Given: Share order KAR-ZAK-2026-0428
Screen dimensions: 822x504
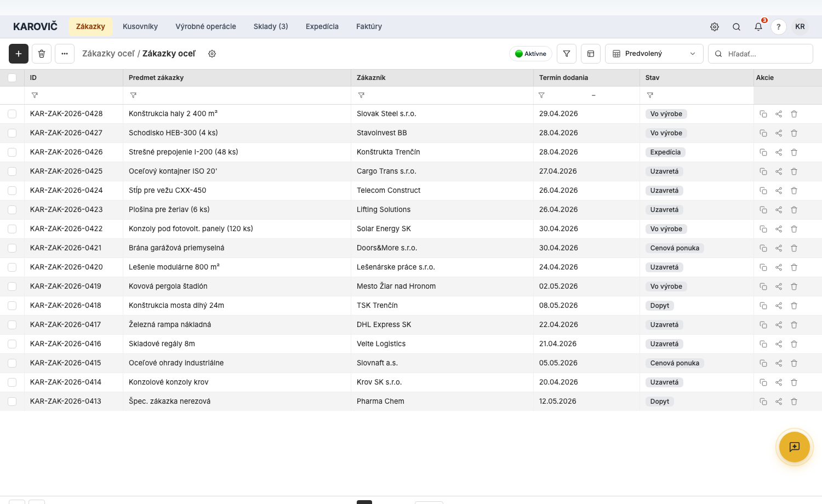Looking at the screenshot, I should pos(779,114).
